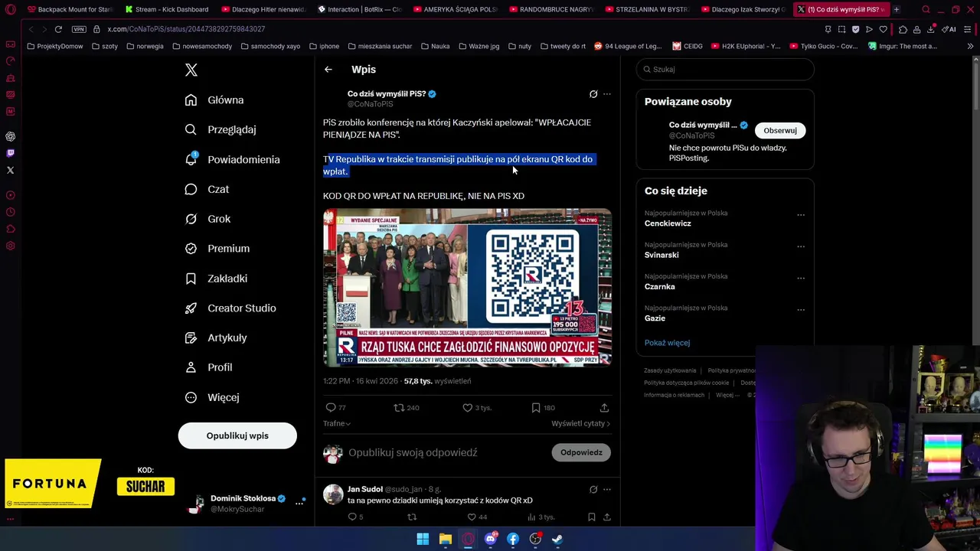Toggle the VPN badge in address bar
The width and height of the screenshot is (980, 551).
coord(79,29)
